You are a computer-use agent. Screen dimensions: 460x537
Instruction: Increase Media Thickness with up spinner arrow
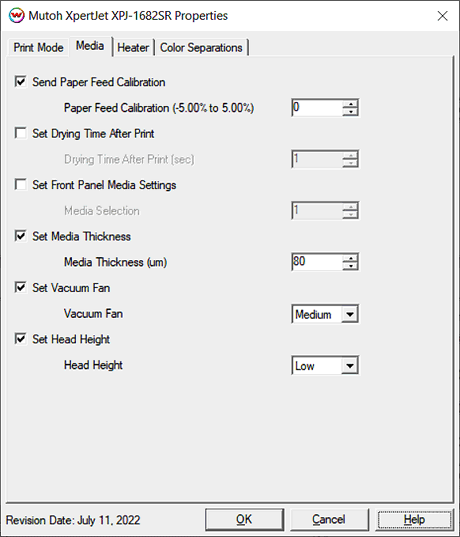pyautogui.click(x=350, y=258)
